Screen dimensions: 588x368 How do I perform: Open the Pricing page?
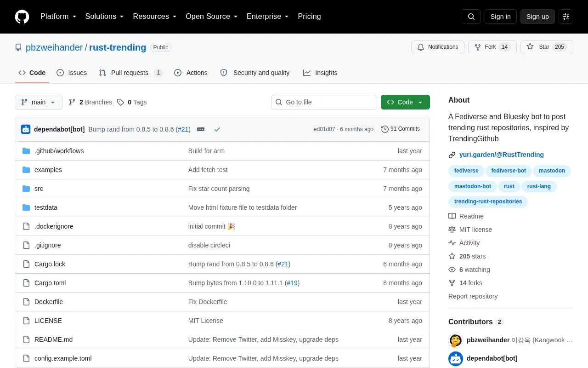(x=309, y=17)
